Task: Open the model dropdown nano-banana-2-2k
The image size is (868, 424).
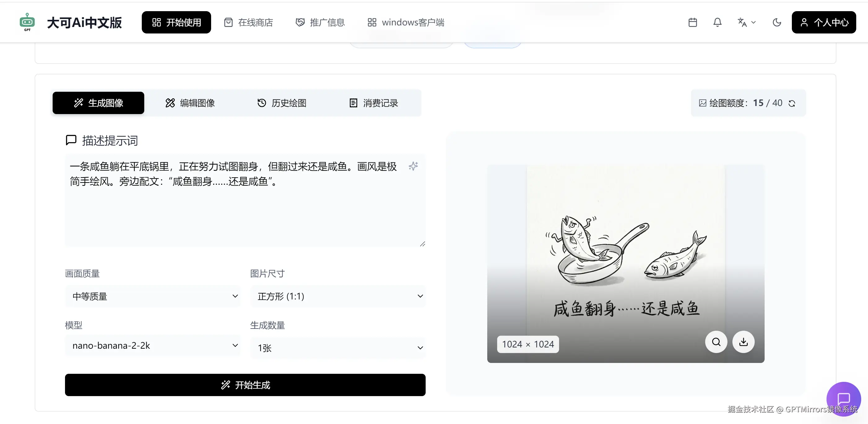Action: click(153, 345)
